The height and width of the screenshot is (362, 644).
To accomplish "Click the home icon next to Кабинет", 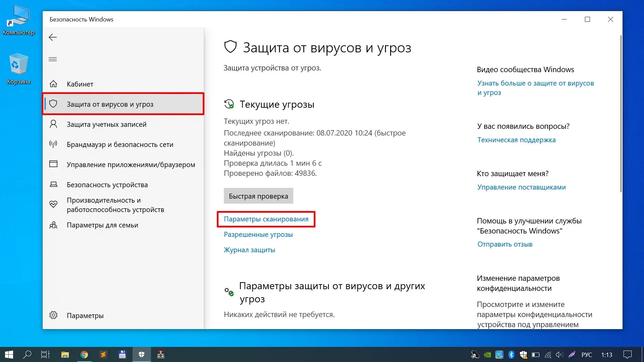I will [53, 84].
